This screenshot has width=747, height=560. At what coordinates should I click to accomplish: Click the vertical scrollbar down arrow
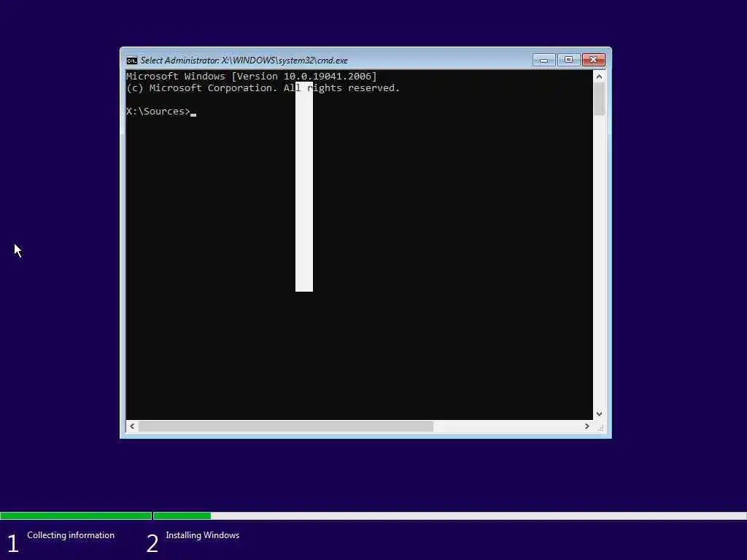coord(600,414)
